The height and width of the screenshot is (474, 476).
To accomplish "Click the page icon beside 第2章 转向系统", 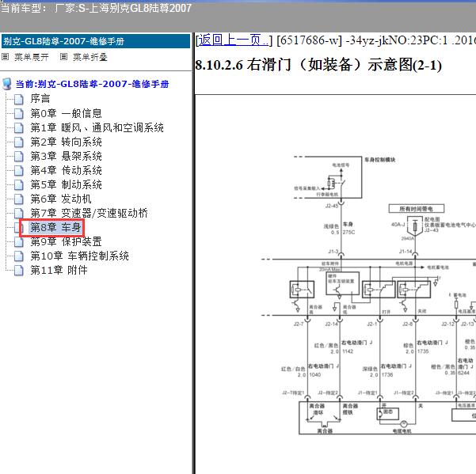I will pyautogui.click(x=18, y=142).
